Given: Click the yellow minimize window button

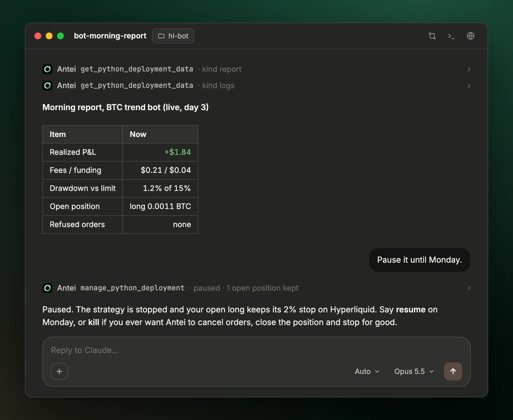Looking at the screenshot, I should [49, 36].
